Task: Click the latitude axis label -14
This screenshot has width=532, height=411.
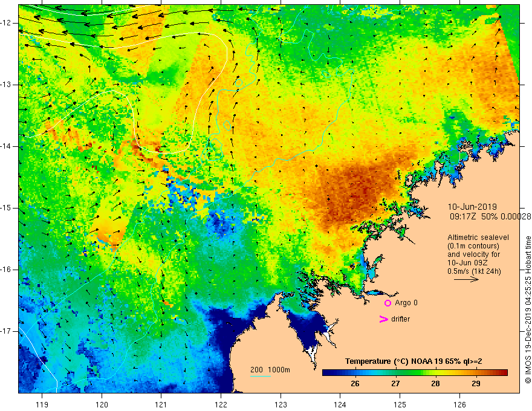Action: 7,146
